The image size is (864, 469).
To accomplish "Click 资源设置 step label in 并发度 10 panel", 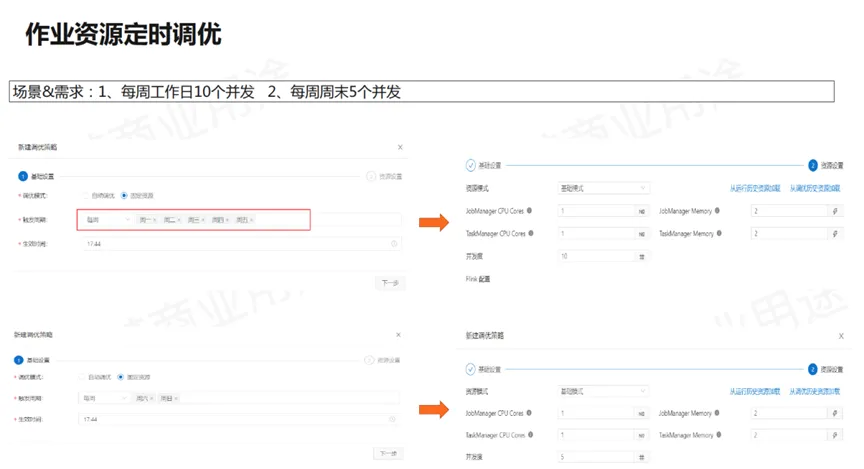I will point(832,165).
